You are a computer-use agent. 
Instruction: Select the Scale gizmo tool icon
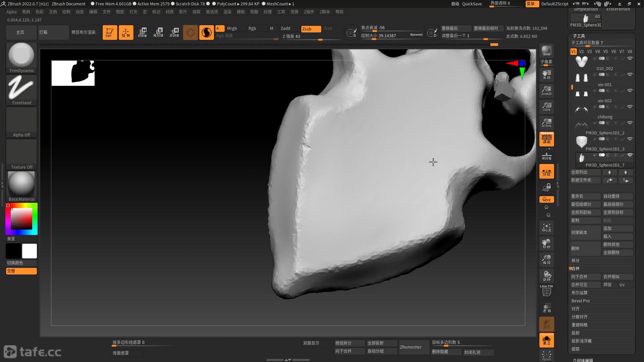click(x=158, y=33)
